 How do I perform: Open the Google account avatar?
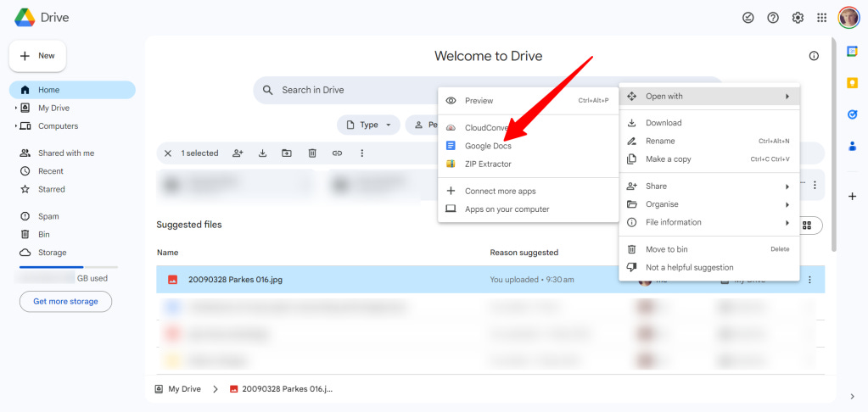click(848, 18)
